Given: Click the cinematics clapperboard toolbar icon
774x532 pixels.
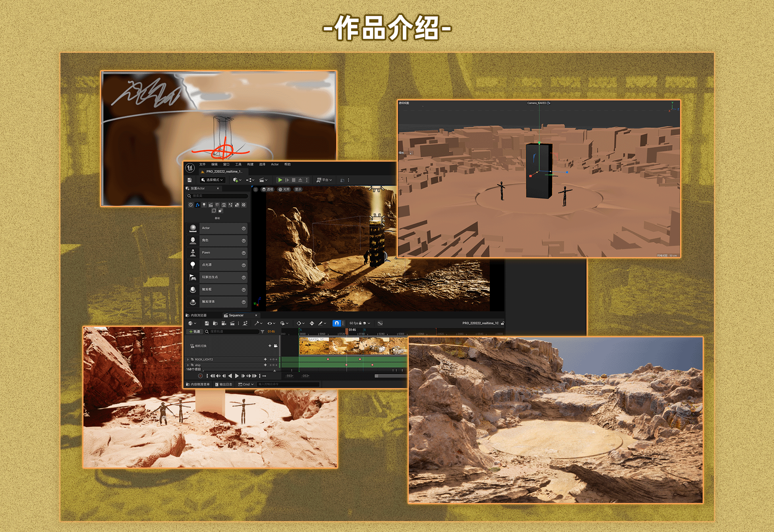Looking at the screenshot, I should coord(262,180).
